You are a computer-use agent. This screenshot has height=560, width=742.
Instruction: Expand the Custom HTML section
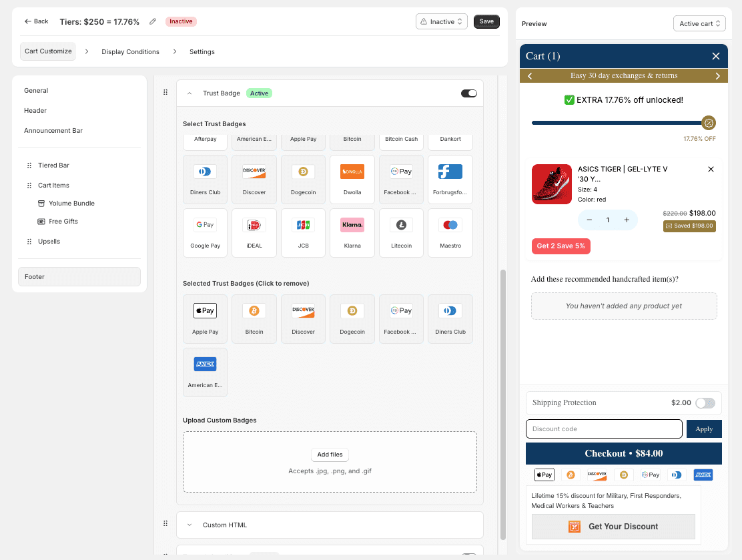click(190, 525)
